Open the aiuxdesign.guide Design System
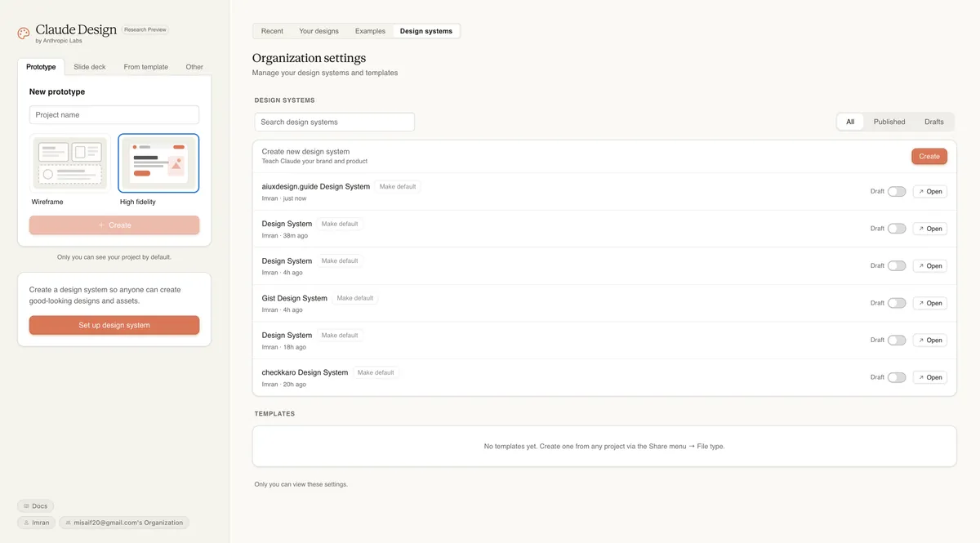Image resolution: width=980 pixels, height=543 pixels. [929, 192]
